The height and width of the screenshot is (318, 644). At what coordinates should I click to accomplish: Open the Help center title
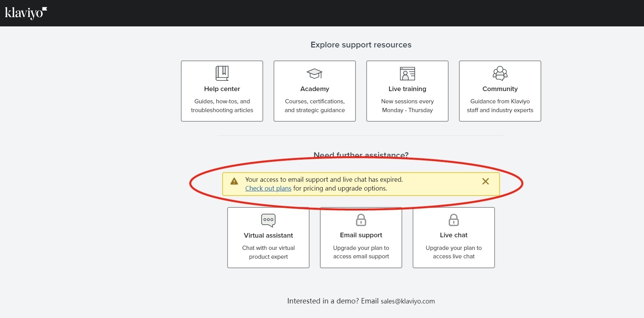(222, 89)
